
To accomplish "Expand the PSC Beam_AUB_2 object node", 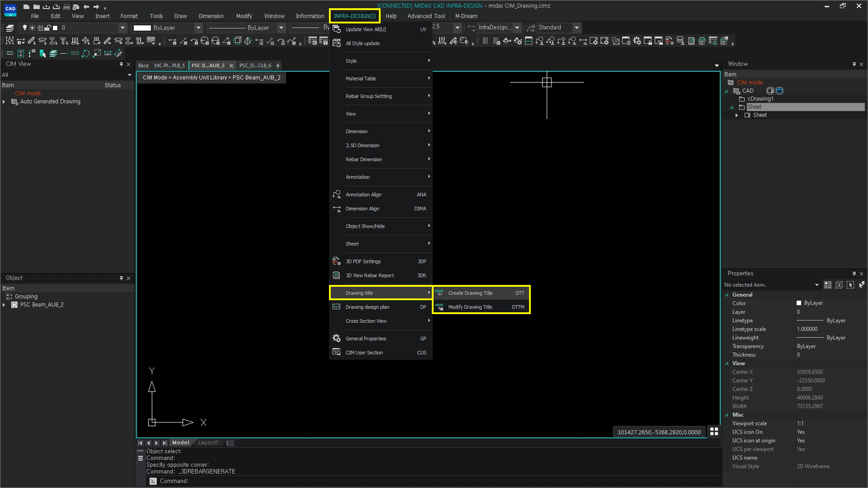I will coord(4,305).
